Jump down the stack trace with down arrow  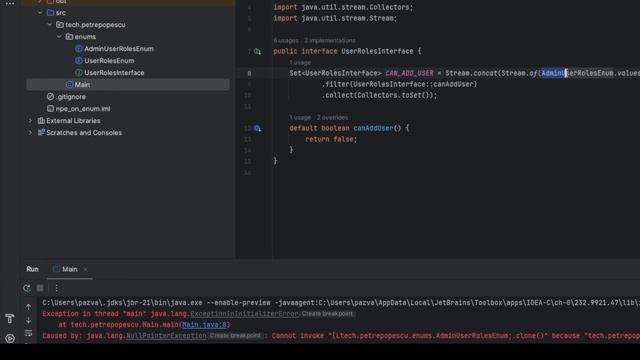pyautogui.click(x=28, y=320)
